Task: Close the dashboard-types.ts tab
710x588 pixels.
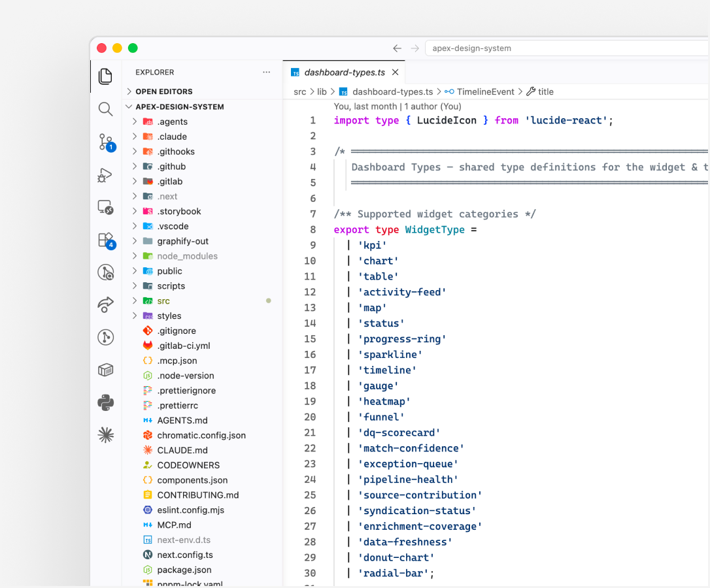Action: (396, 73)
